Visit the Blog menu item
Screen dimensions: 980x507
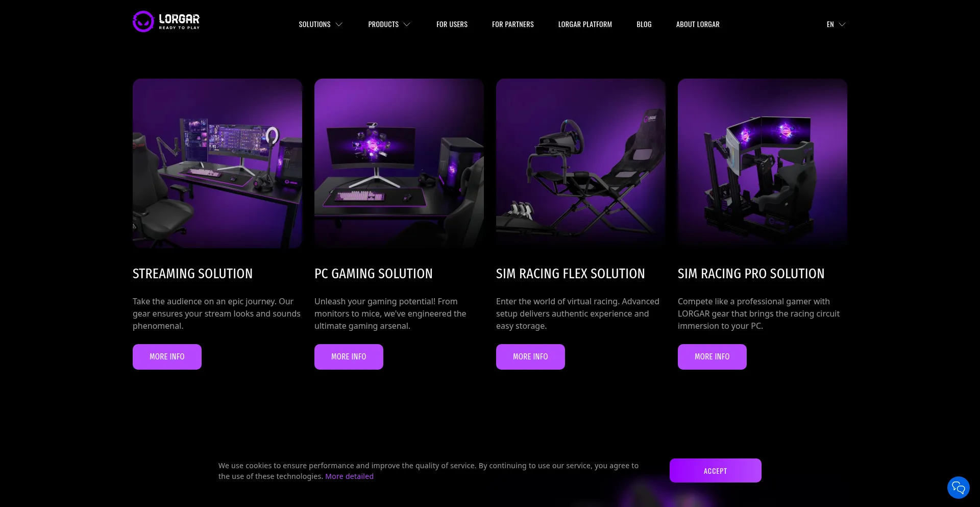point(644,25)
